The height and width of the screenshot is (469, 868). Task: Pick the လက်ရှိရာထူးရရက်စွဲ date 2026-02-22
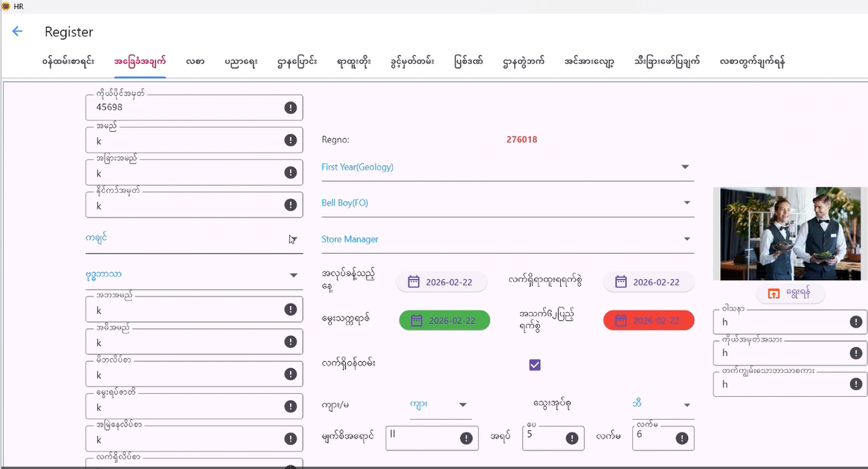coord(649,282)
